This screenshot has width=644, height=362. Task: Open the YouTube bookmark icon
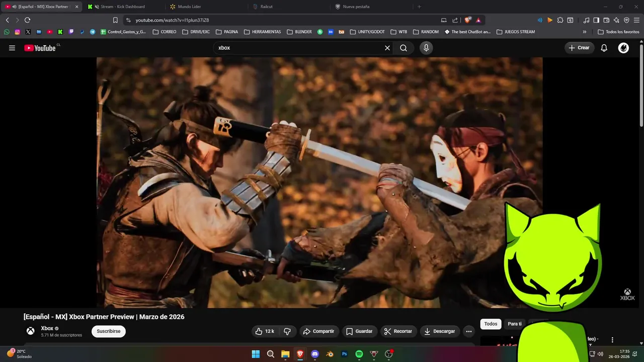pos(49,32)
